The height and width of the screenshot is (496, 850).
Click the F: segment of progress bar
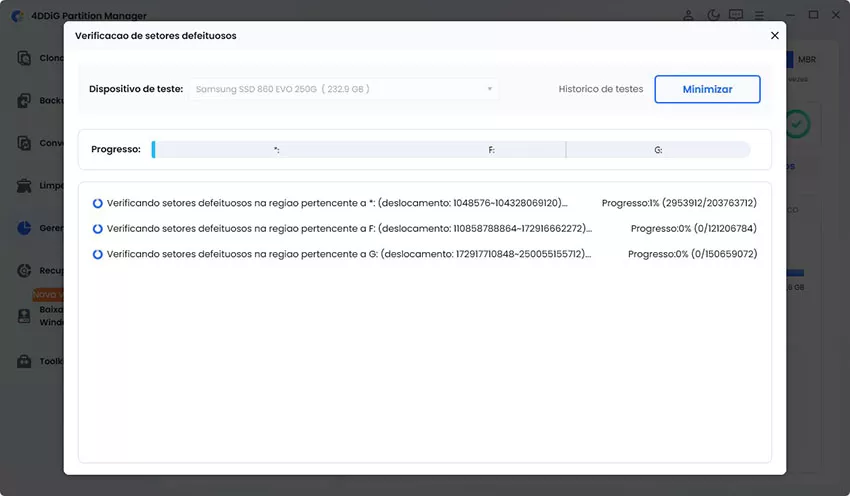pyautogui.click(x=492, y=150)
